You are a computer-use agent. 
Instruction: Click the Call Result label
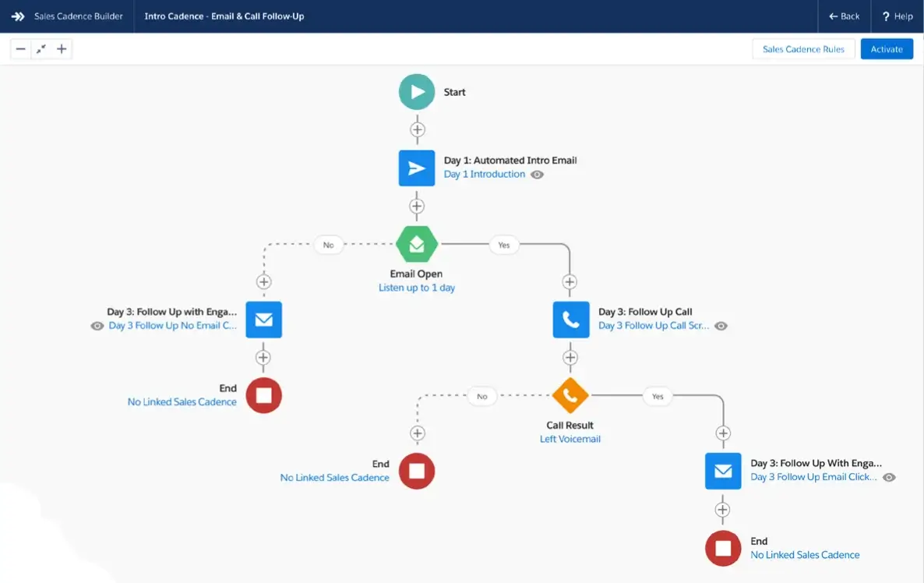(x=570, y=425)
